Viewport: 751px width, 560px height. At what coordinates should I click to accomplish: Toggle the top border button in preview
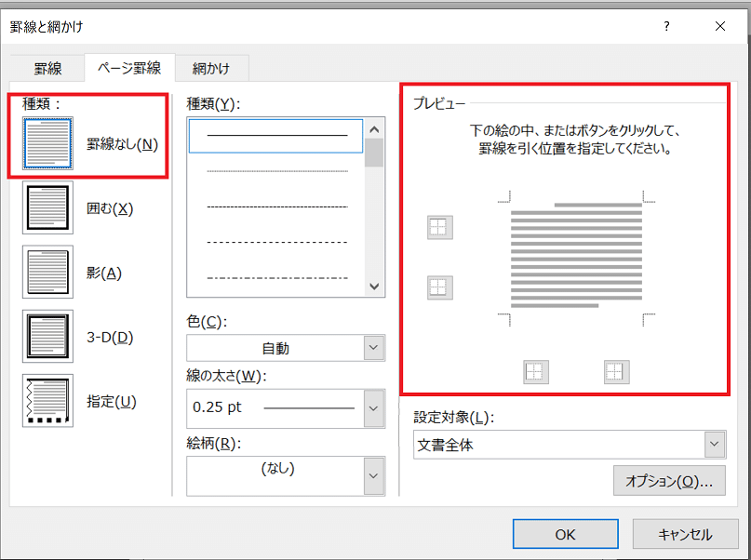tap(439, 227)
